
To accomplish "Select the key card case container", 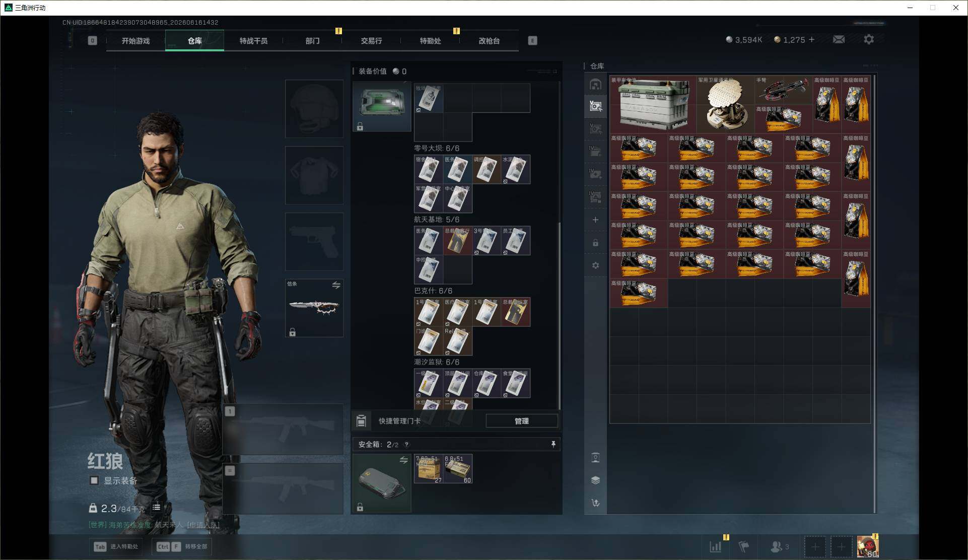I will click(x=382, y=107).
